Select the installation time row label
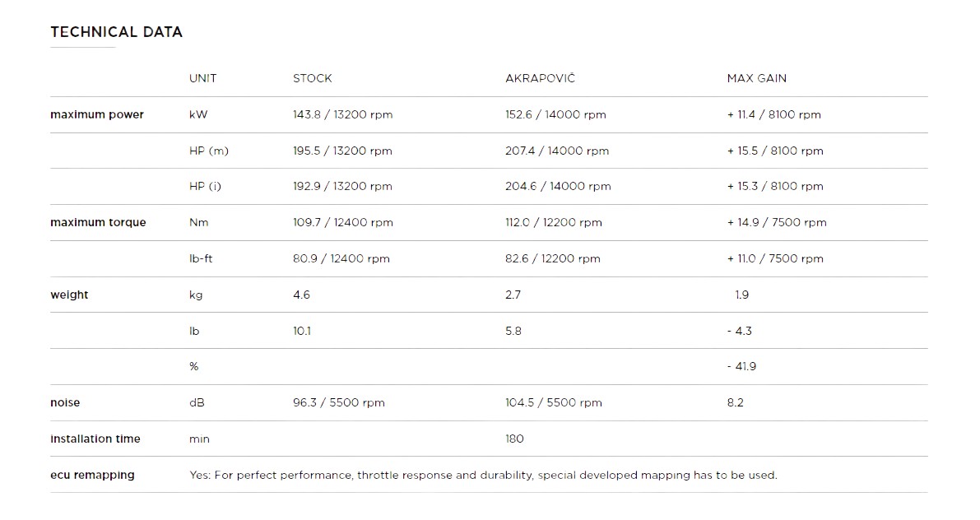 pyautogui.click(x=95, y=439)
